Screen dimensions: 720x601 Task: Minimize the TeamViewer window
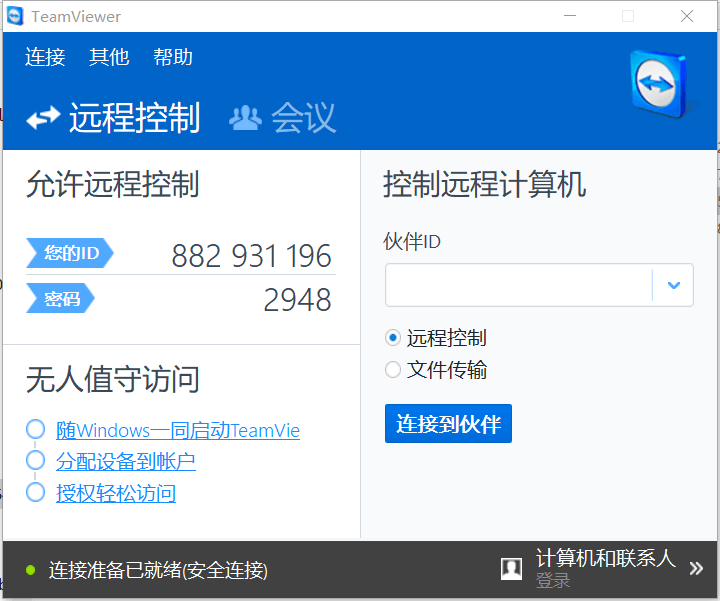pos(570,16)
